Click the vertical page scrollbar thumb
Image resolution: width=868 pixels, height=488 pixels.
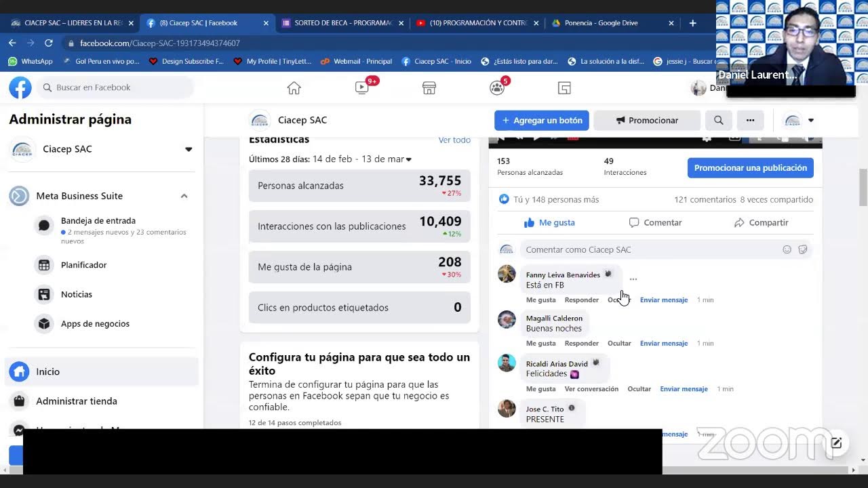coord(863,188)
